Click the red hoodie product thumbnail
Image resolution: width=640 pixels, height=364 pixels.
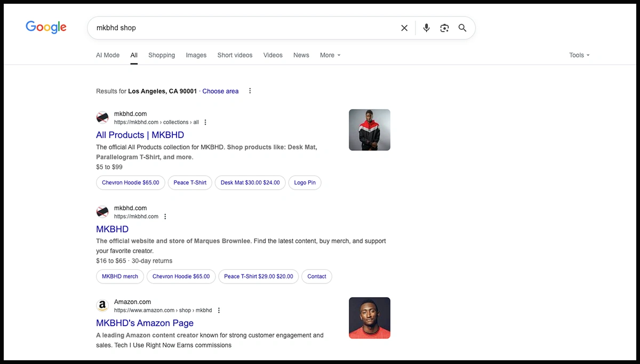[369, 130]
